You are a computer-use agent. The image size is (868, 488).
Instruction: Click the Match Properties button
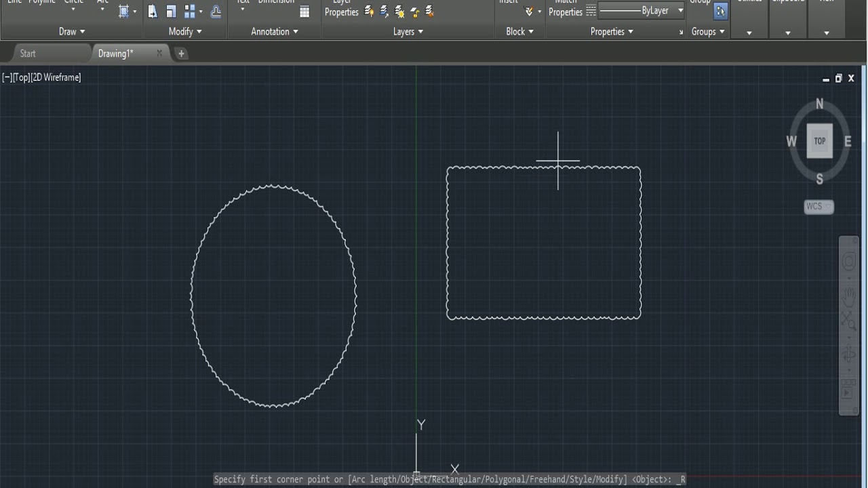pos(565,8)
